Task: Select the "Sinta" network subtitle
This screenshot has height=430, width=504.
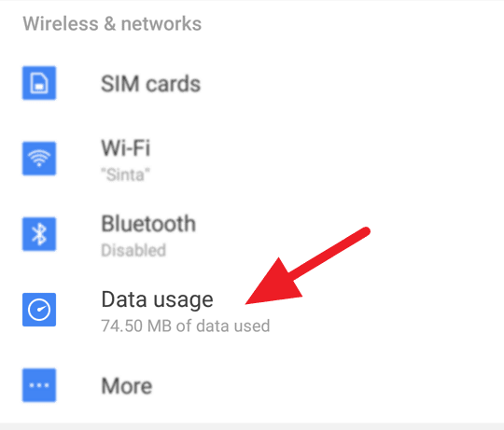Action: 125,175
